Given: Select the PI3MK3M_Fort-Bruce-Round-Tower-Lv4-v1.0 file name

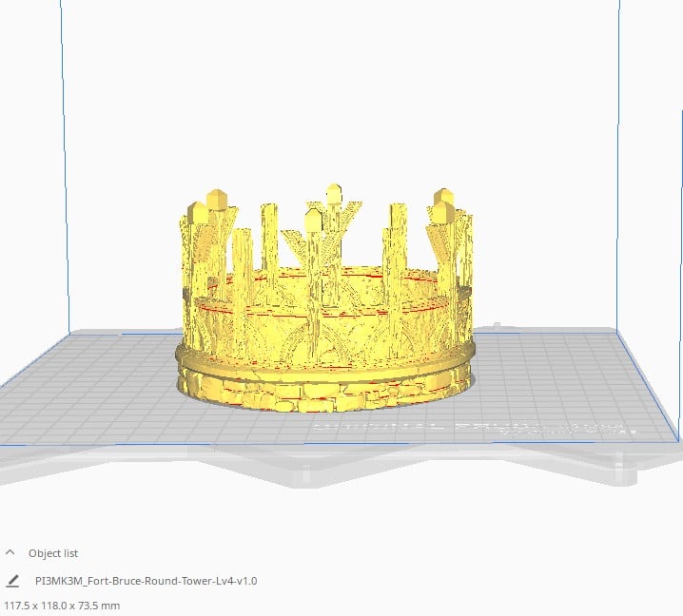Looking at the screenshot, I should click(146, 580).
